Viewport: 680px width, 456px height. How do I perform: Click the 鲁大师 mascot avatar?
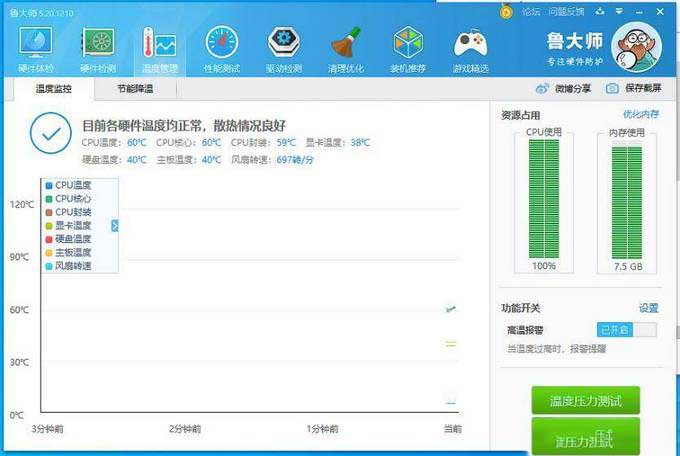pyautogui.click(x=636, y=47)
